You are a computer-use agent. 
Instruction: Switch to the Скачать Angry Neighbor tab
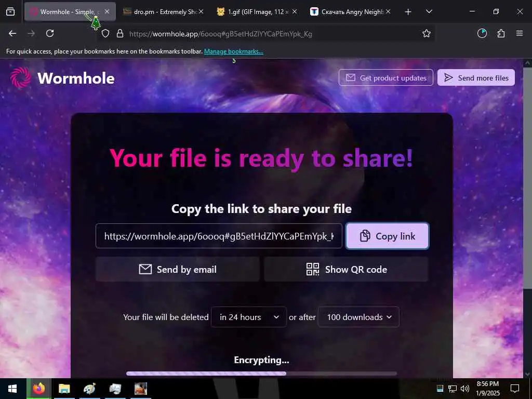pos(350,11)
